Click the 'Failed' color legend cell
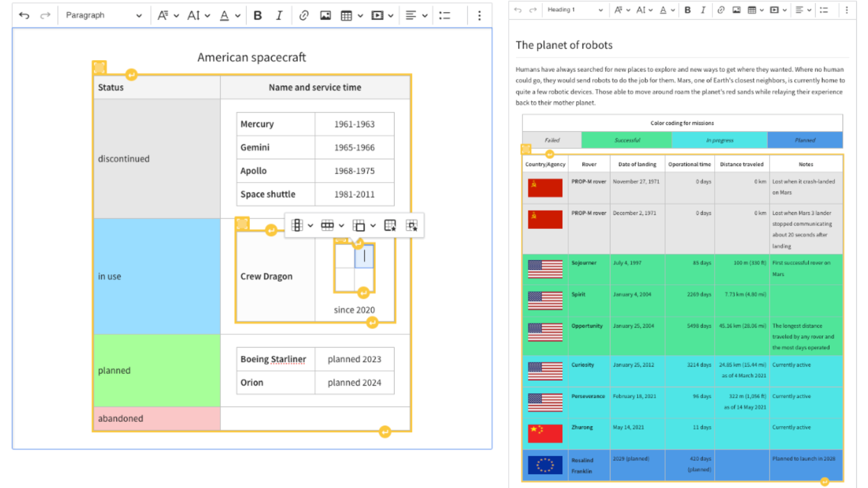Viewport: 868px width, 488px height. pos(552,140)
